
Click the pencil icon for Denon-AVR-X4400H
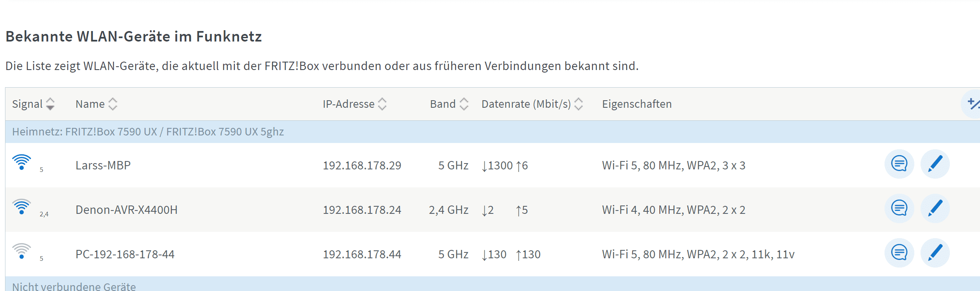(935, 208)
